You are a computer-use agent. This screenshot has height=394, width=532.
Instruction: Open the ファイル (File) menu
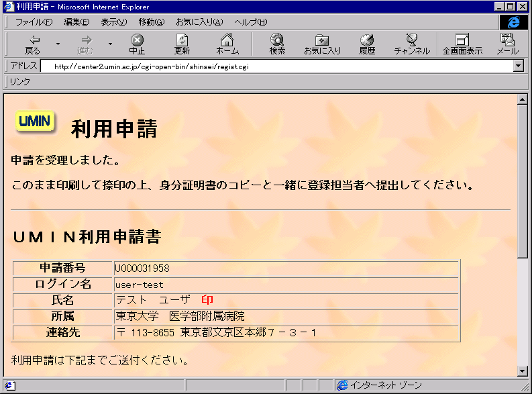tap(34, 22)
